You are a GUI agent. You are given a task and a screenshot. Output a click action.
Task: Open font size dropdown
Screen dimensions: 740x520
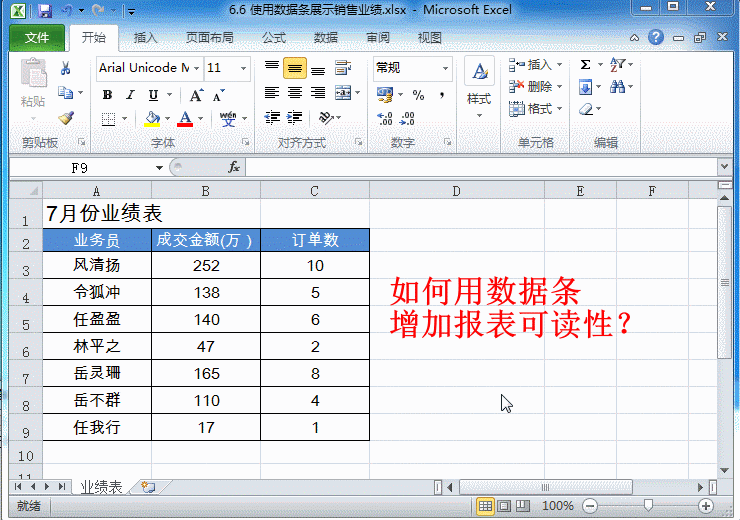[243, 68]
